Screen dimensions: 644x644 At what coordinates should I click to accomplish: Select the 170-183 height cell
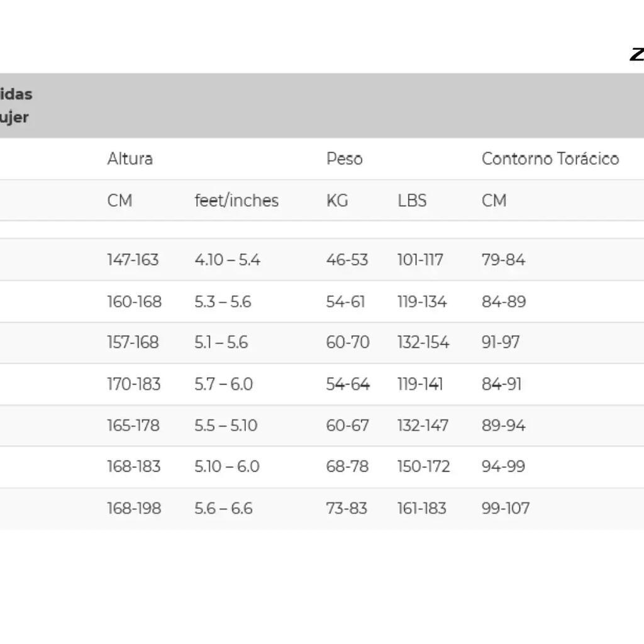coord(133,384)
